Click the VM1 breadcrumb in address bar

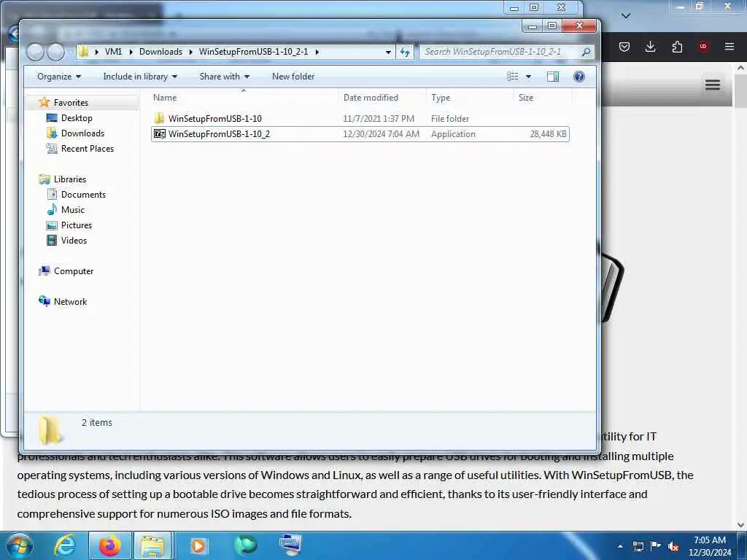(113, 52)
